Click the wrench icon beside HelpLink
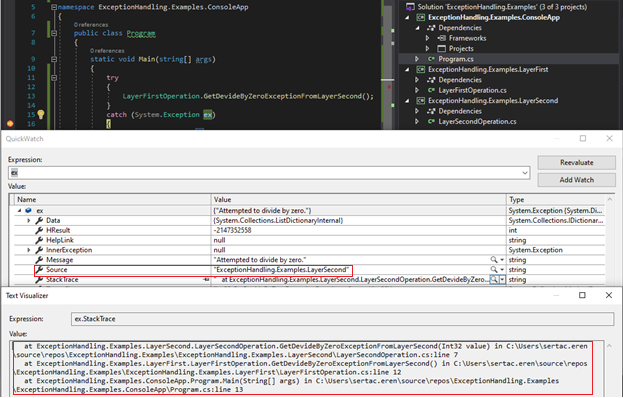 coord(39,240)
